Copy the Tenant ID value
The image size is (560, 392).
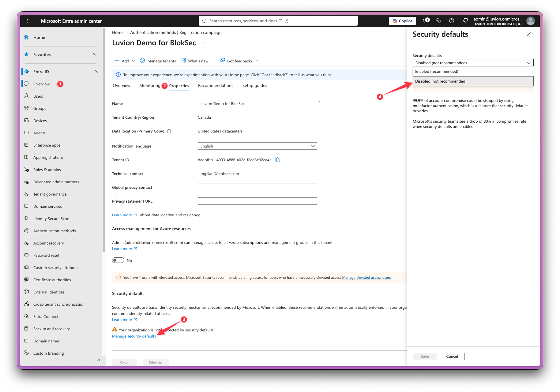[x=277, y=159]
